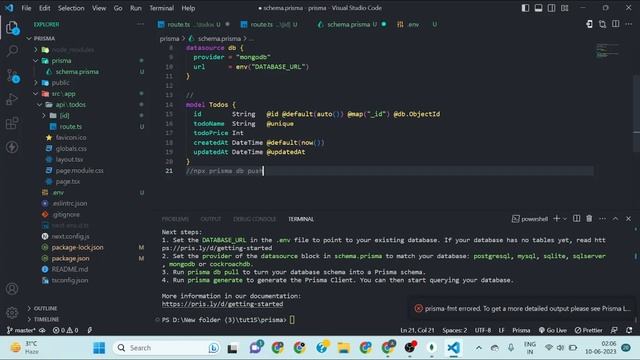Split the terminal panel
This screenshot has width=640, height=360.
576,219
